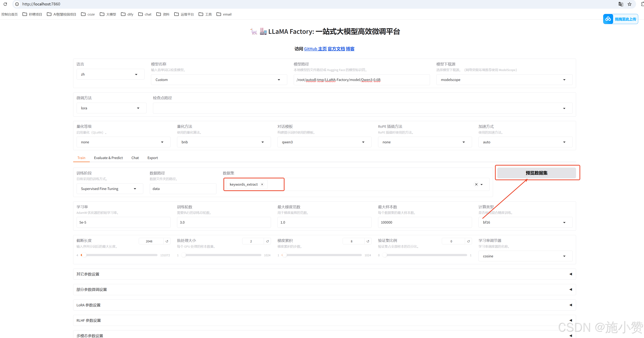
Task: Open the 模型名称 Custom dropdown
Action: pos(219,80)
